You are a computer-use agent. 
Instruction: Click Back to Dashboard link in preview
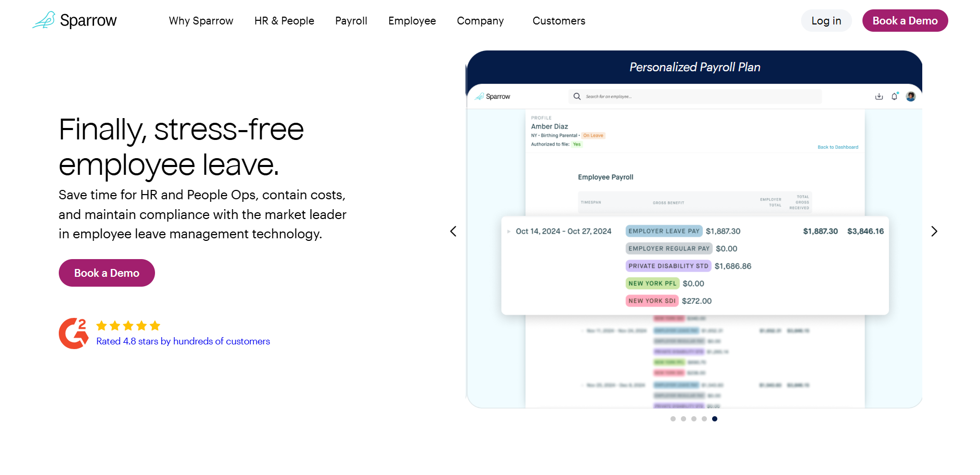(x=838, y=147)
